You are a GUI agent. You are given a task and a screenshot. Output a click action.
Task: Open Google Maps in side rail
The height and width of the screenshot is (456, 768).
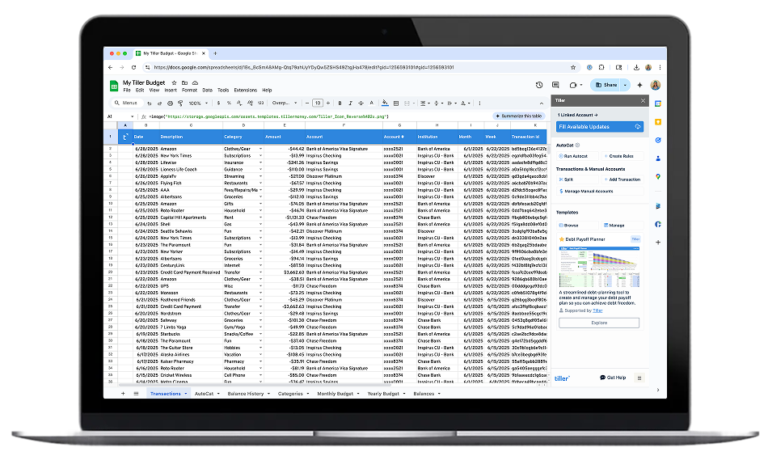click(658, 176)
